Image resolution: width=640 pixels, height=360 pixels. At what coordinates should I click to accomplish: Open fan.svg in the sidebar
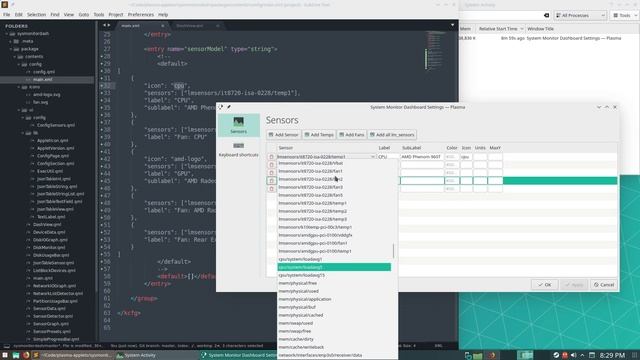40,102
